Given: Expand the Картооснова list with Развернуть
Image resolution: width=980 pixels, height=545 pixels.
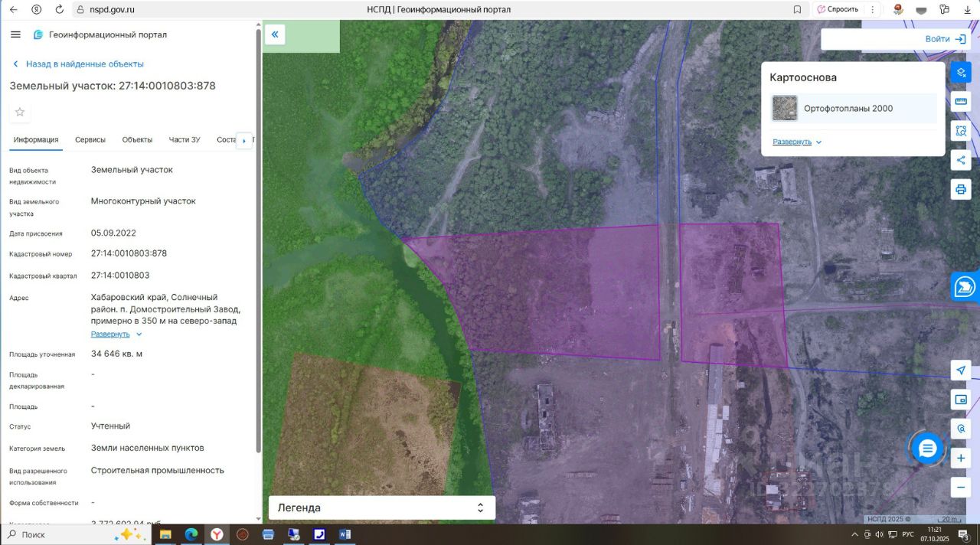Looking at the screenshot, I should point(797,142).
